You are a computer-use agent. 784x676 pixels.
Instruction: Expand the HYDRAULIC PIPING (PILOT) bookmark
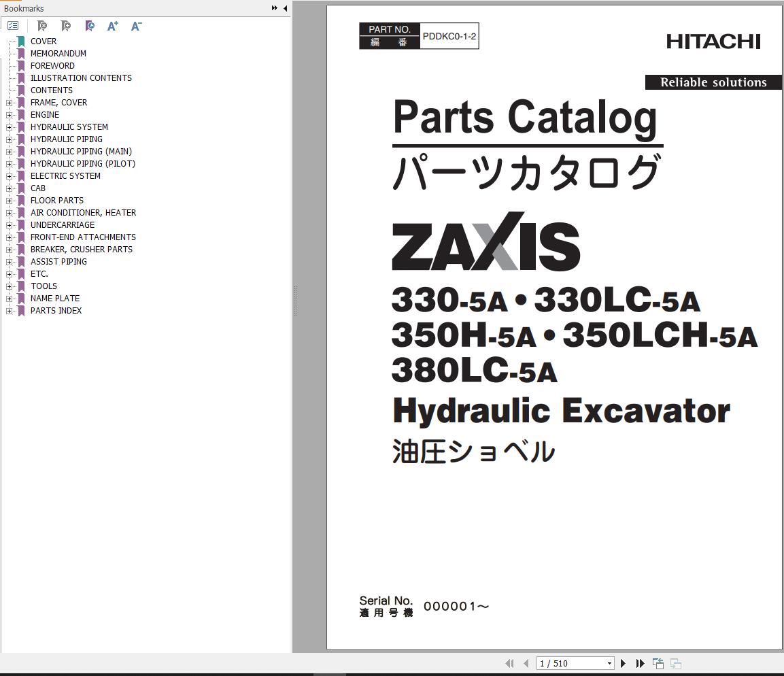pos(9,164)
